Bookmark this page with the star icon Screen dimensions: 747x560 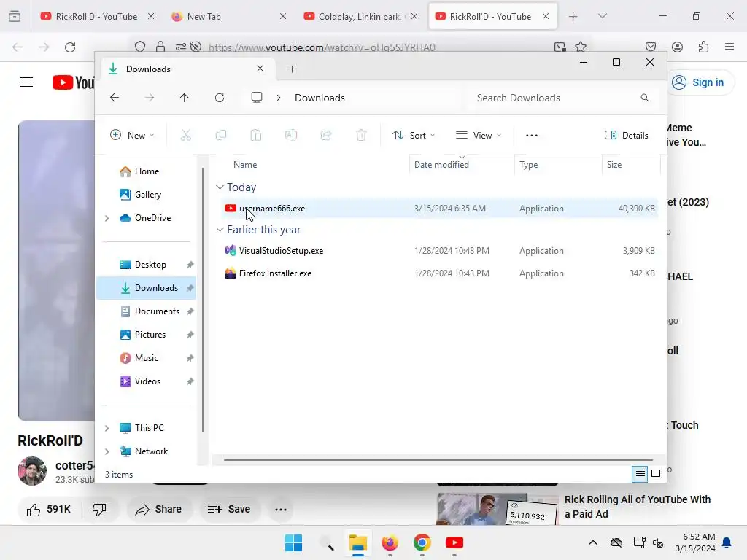click(580, 47)
